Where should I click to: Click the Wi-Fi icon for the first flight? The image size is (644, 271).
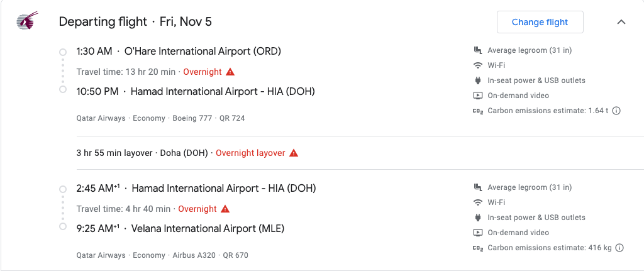click(x=478, y=65)
